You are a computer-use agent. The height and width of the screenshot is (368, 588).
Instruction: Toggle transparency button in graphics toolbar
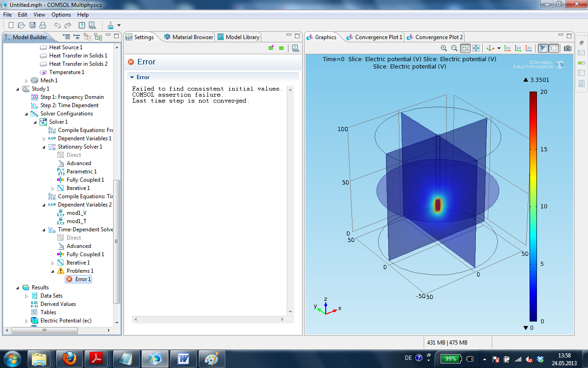tap(553, 48)
